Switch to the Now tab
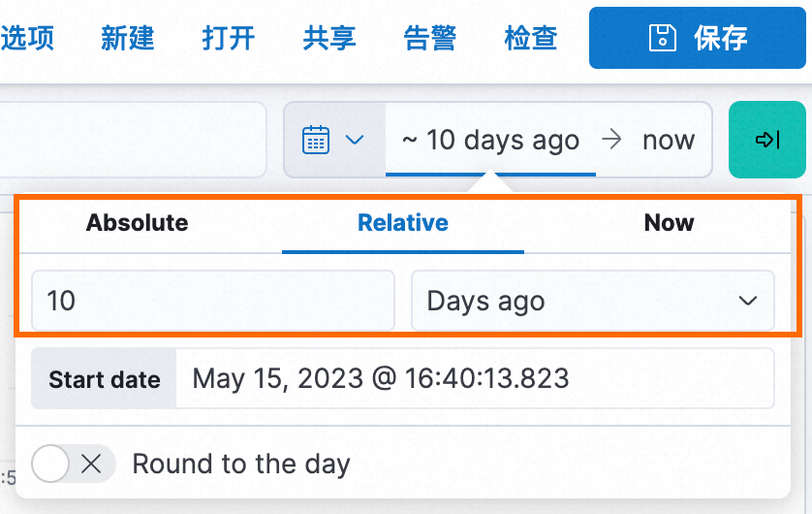812x514 pixels. tap(669, 223)
